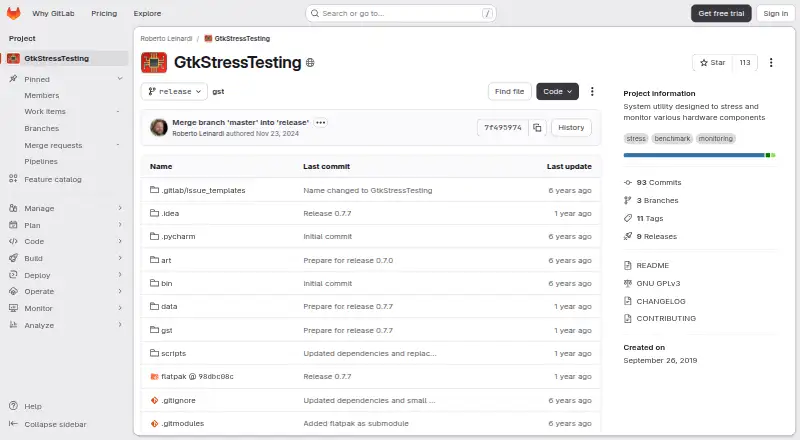Click the search magnifier icon
The width and height of the screenshot is (800, 440).
(315, 13)
